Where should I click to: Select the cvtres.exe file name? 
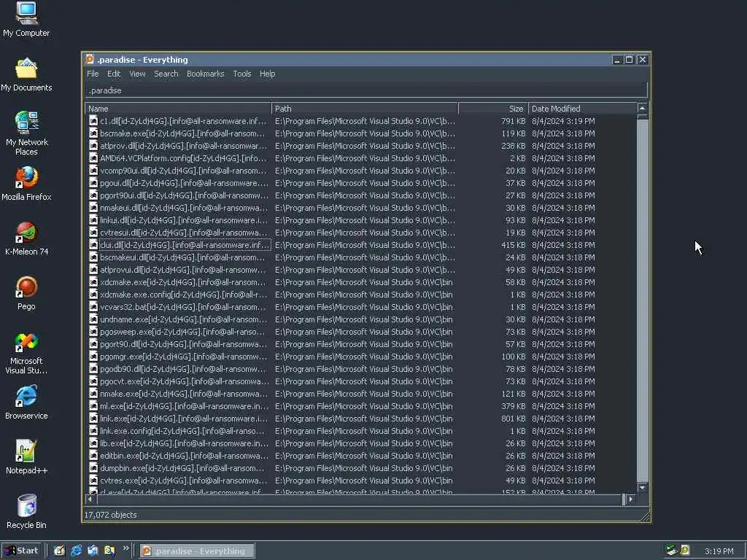tap(183, 481)
